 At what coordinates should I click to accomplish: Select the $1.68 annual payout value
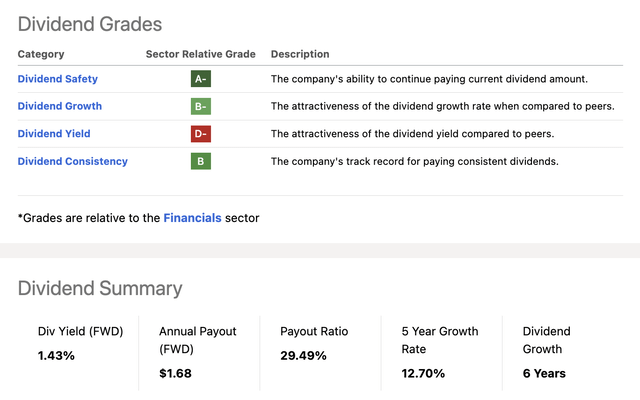click(x=175, y=374)
